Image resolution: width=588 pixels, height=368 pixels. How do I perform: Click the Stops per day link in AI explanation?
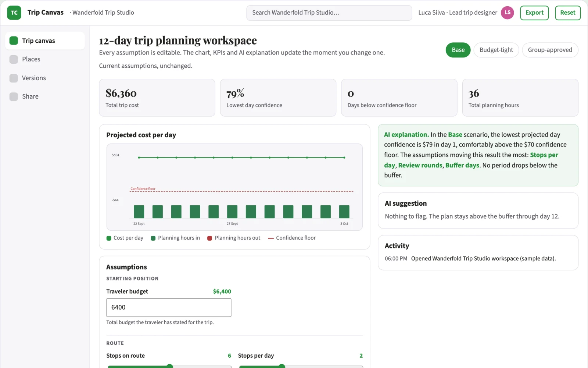471,160
